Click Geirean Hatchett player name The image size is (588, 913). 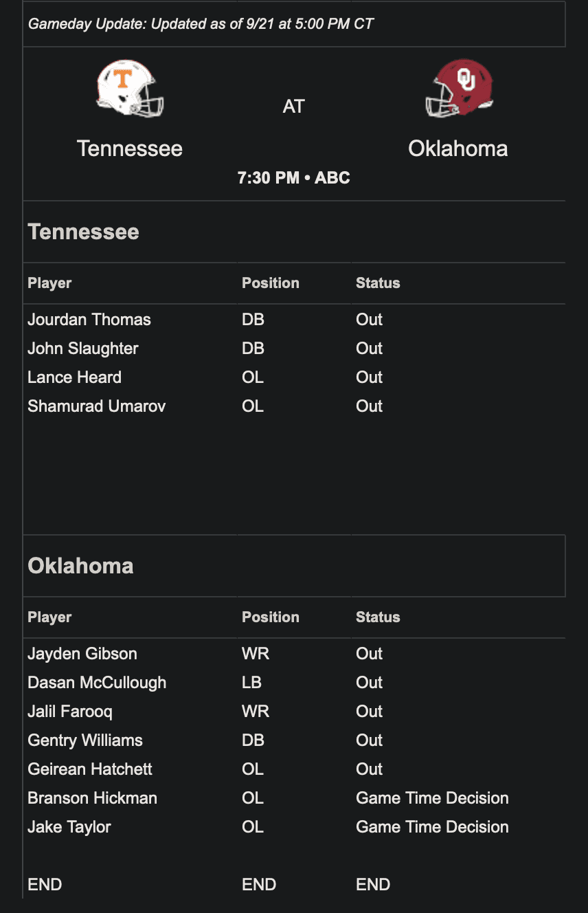coord(90,769)
